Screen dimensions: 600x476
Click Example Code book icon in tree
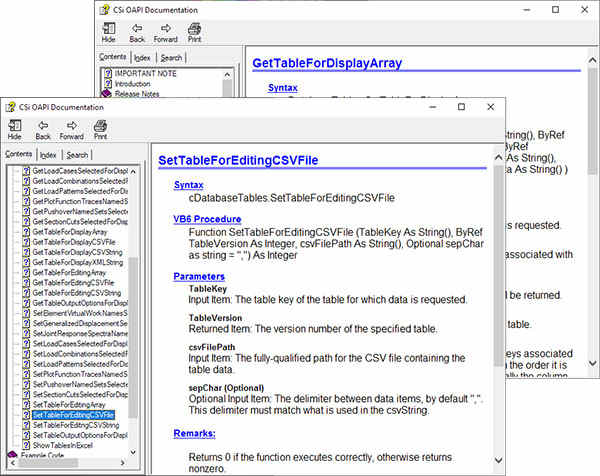[12, 454]
